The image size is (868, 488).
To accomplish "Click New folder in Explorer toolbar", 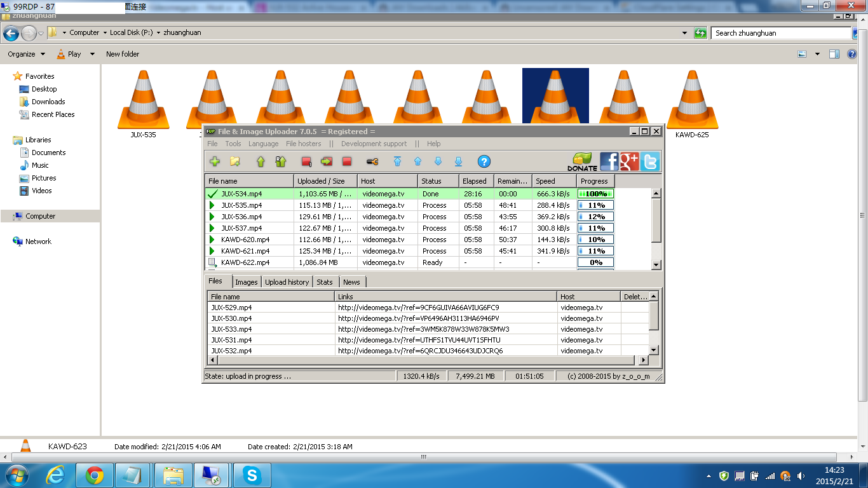I will (x=123, y=54).
